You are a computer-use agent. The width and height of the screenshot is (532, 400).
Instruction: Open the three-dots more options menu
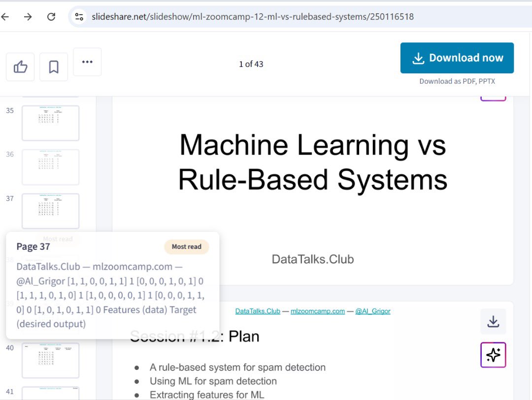(x=87, y=62)
